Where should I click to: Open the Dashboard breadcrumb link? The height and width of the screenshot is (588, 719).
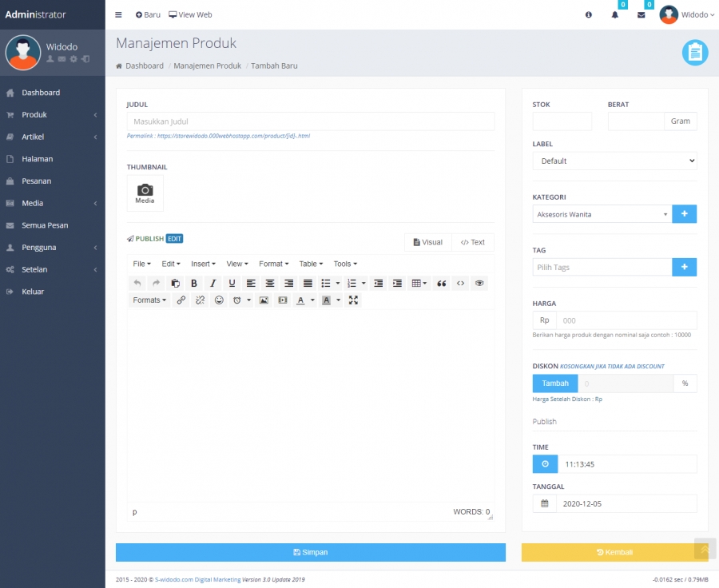[145, 66]
